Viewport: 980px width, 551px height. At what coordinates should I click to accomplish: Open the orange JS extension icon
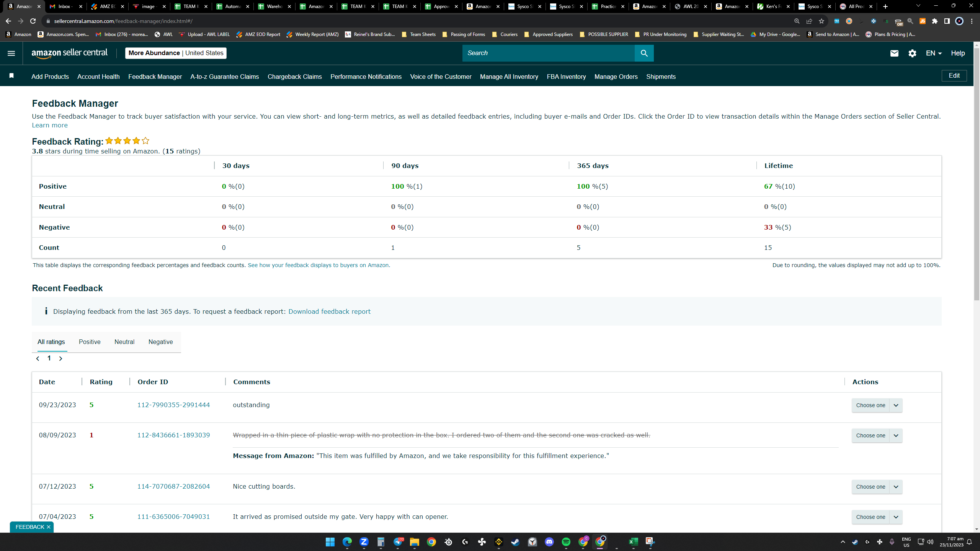tap(923, 21)
